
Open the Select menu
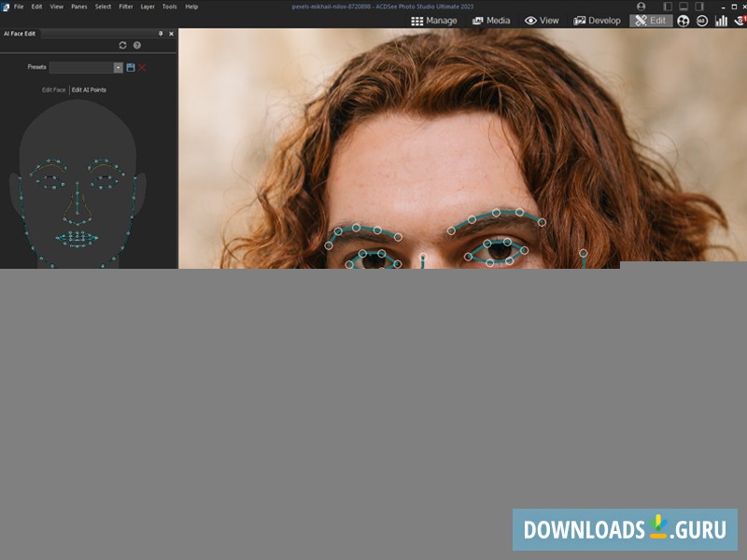[x=103, y=7]
